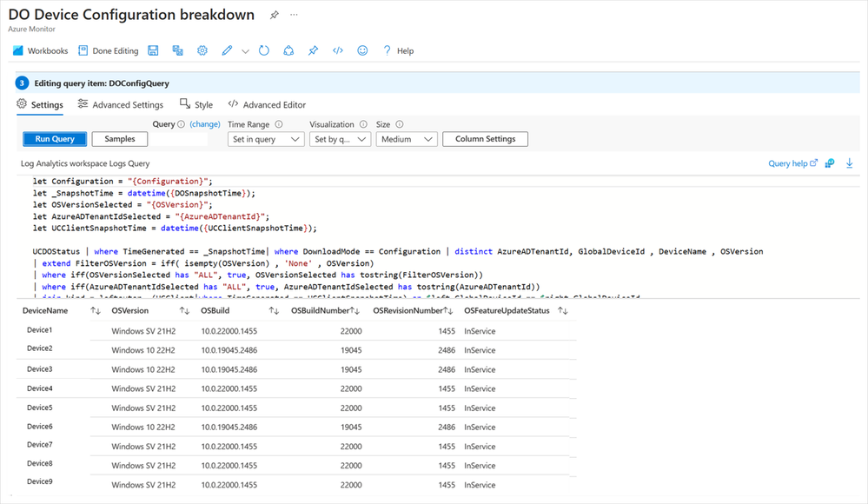Image resolution: width=868 pixels, height=504 pixels.
Task: Sort by the DeviceName column arrows
Action: pyautogui.click(x=96, y=311)
